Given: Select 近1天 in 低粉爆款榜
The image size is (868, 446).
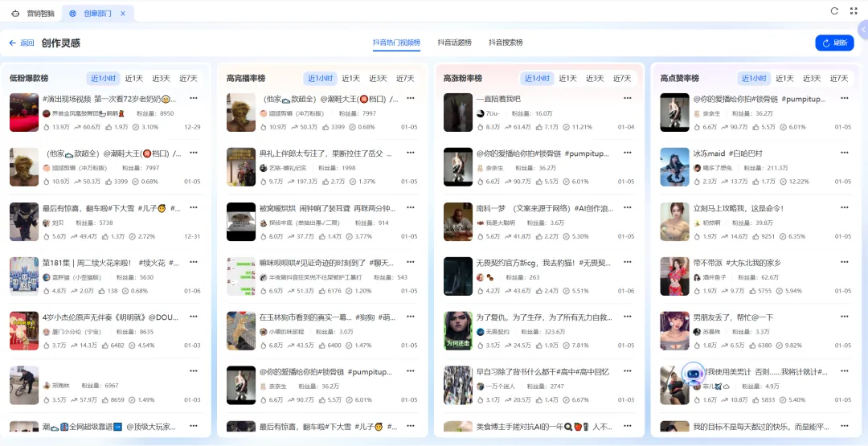Looking at the screenshot, I should coord(133,79).
